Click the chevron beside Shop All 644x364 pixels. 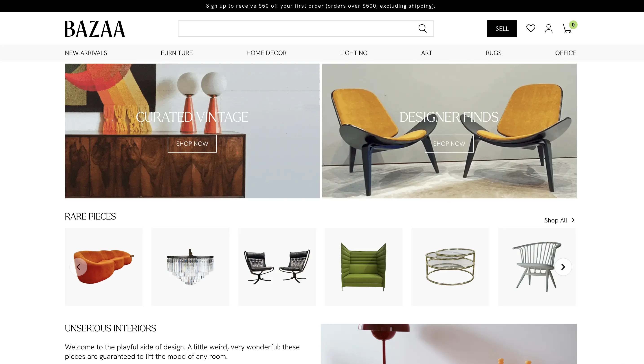pos(573,220)
